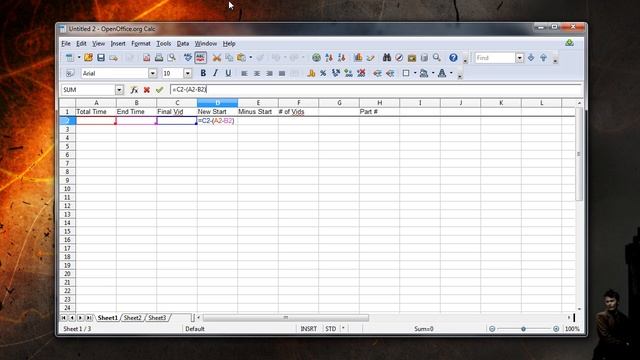Click the Paste icon

pyautogui.click(x=242, y=58)
